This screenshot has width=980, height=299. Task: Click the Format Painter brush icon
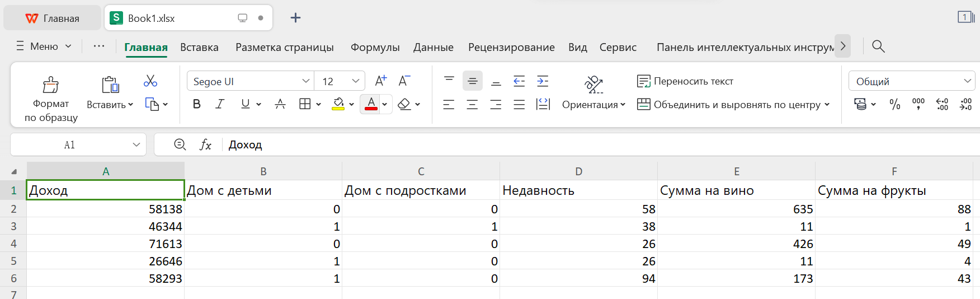click(51, 85)
